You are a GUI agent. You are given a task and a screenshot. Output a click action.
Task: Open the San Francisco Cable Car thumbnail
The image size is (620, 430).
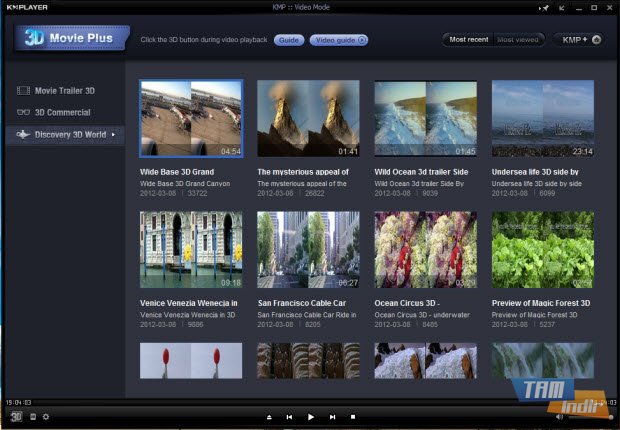tap(308, 250)
